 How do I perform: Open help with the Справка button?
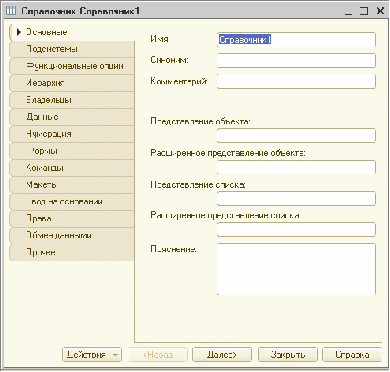click(x=352, y=355)
